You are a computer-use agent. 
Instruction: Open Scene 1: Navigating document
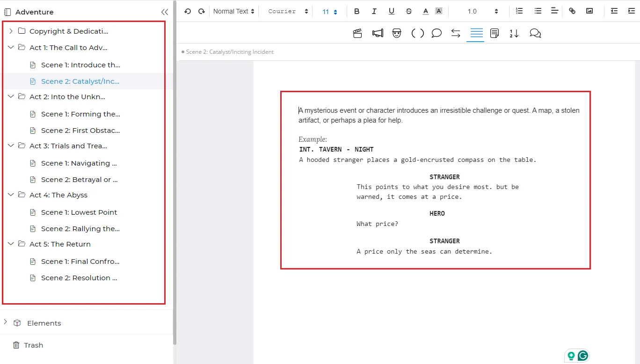[x=79, y=163]
